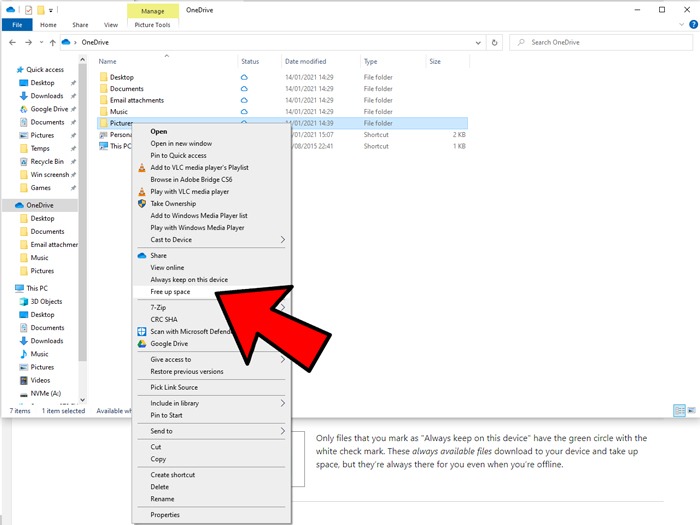Open recent locations dropdown arrow

tap(41, 42)
